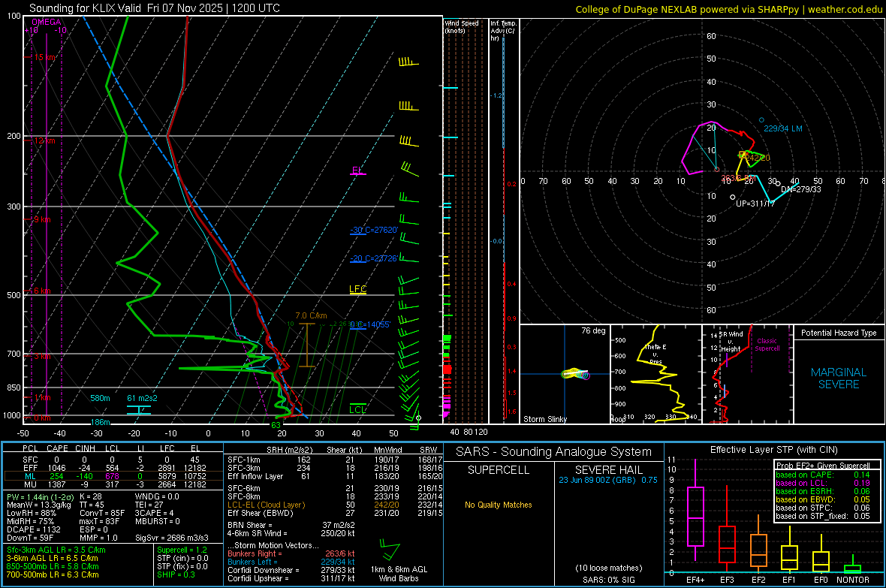Click the '-30 C=27620'' height label

point(374,230)
